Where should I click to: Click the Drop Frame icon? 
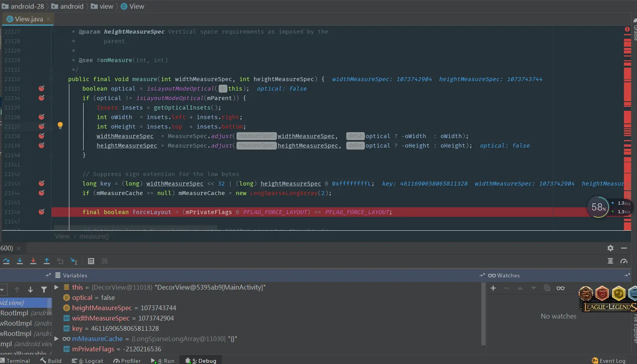(x=60, y=261)
